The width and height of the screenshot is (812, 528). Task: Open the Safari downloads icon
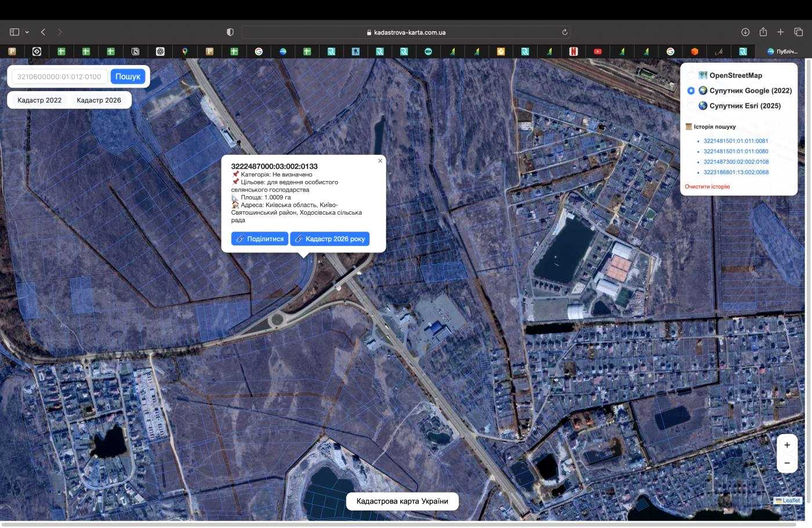pyautogui.click(x=745, y=32)
